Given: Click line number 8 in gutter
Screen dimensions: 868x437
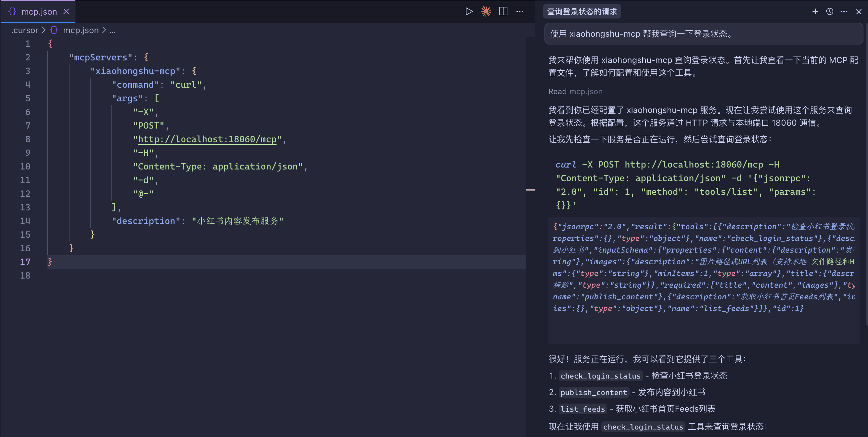Looking at the screenshot, I should (28, 139).
